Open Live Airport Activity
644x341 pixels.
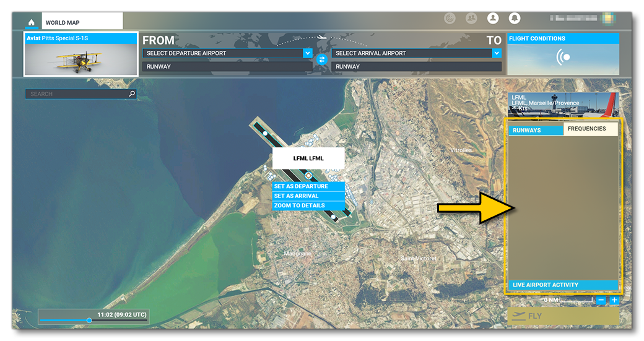click(x=563, y=285)
